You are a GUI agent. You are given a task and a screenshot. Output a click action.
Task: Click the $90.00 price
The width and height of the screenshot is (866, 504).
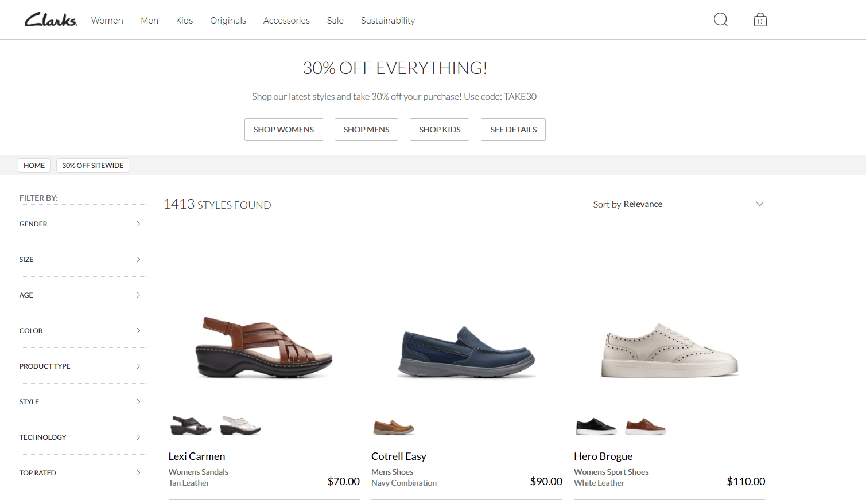pos(546,482)
